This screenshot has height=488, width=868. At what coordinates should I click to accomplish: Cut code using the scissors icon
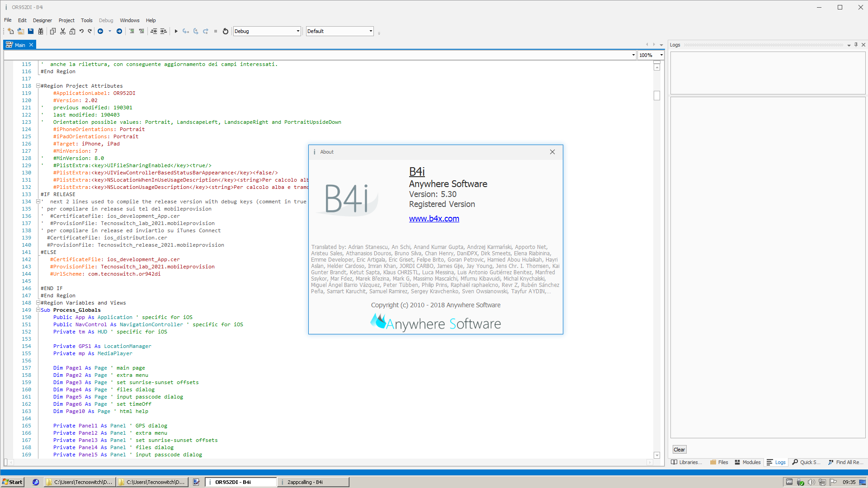point(62,31)
